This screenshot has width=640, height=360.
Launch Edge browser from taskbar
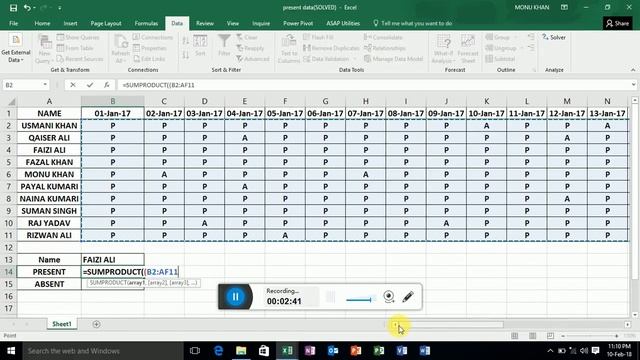tap(218, 351)
